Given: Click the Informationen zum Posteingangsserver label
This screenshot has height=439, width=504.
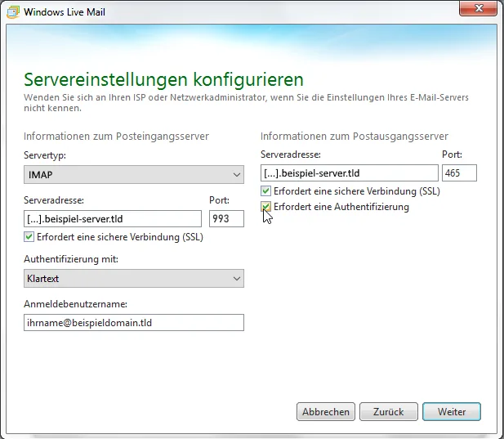Looking at the screenshot, I should pyautogui.click(x=116, y=137).
